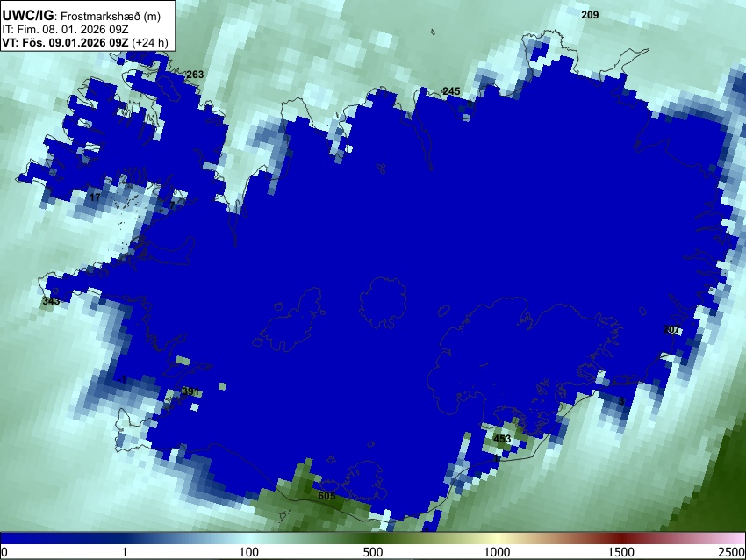Click the map value label "343"

tap(51, 301)
